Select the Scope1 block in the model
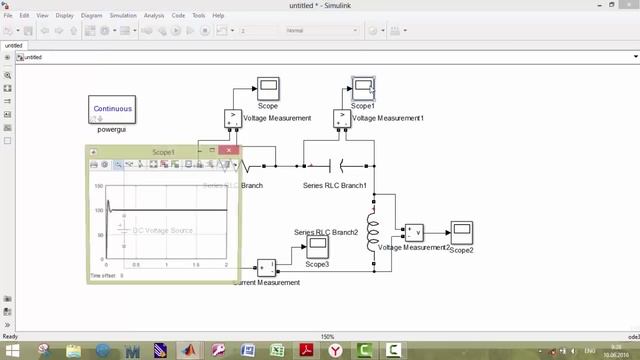Image resolution: width=640 pixels, height=360 pixels. click(x=363, y=89)
